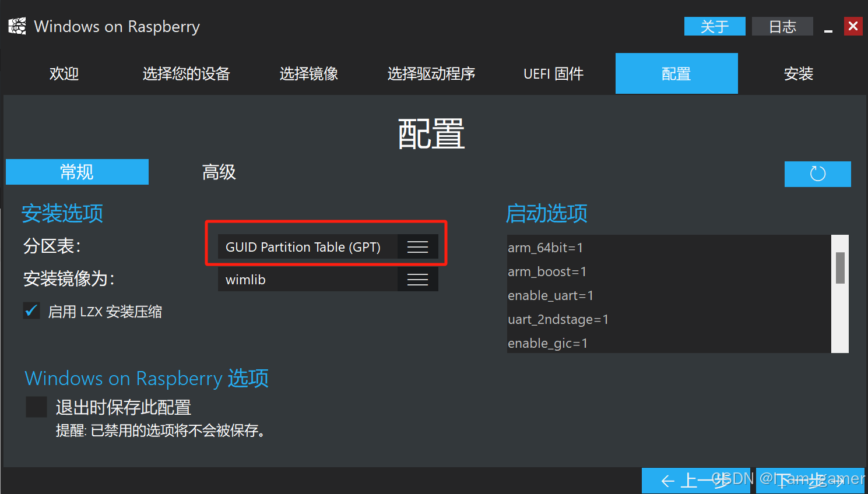Screen dimensions: 868x494
Task: Close the window with the red X button
Action: (x=853, y=26)
